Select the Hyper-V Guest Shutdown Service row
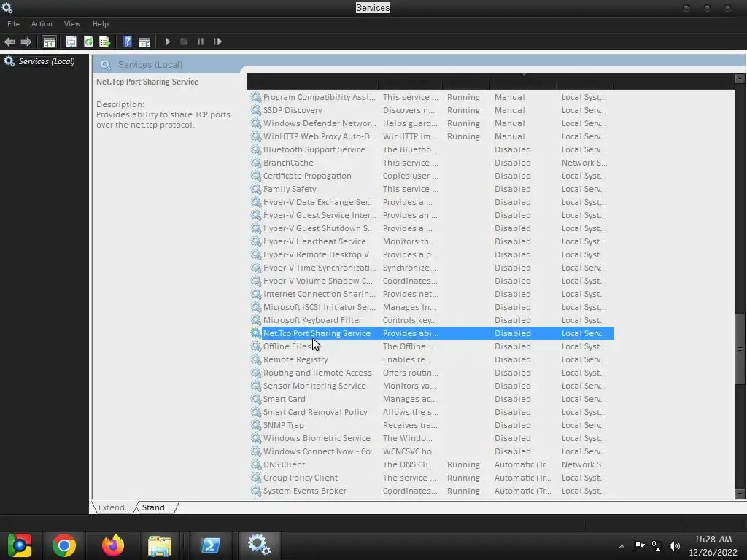Viewport: 747px width, 560px height. (431, 228)
